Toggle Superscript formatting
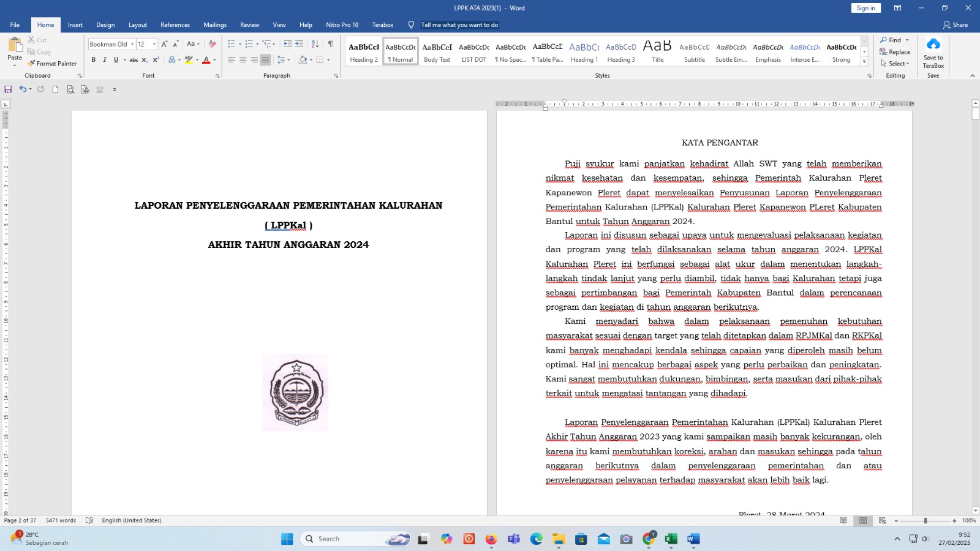Screen dimensions: 980x551 coord(156,60)
